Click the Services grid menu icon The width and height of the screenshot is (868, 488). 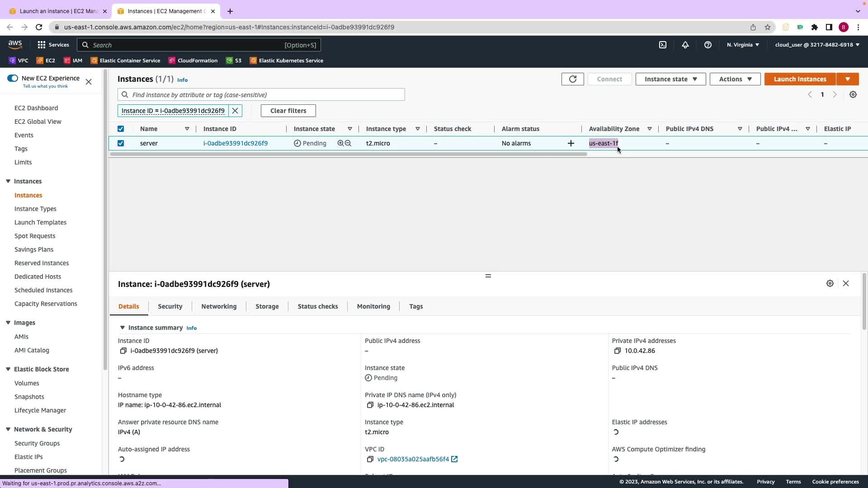[42, 45]
